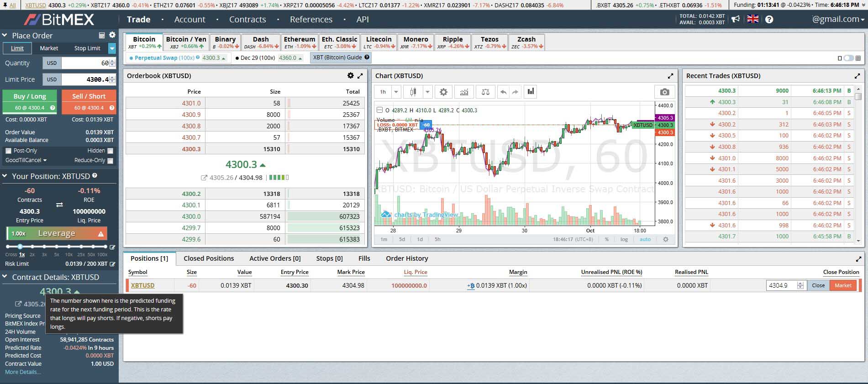Image resolution: width=868 pixels, height=384 pixels.
Task: Open chart style dropdown arrow
Action: [x=427, y=92]
